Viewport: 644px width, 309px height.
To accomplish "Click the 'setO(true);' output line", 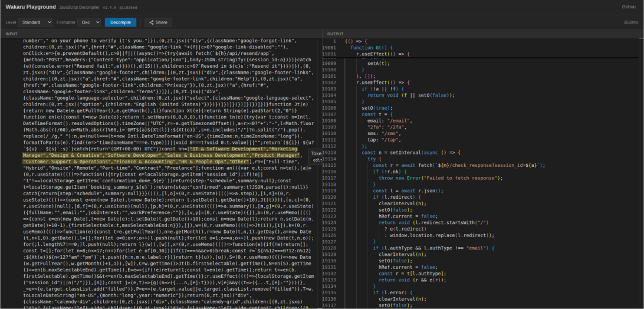I will coord(376,108).
